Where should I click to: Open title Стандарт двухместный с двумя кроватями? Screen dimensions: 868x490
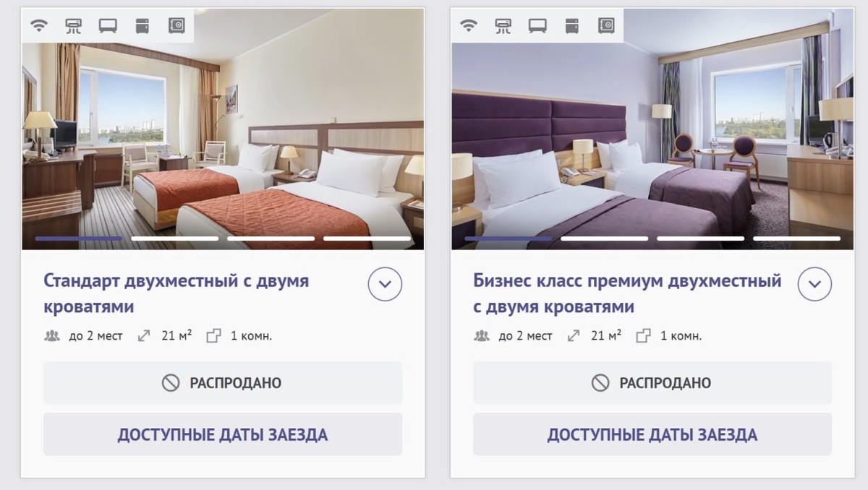pyautogui.click(x=176, y=293)
